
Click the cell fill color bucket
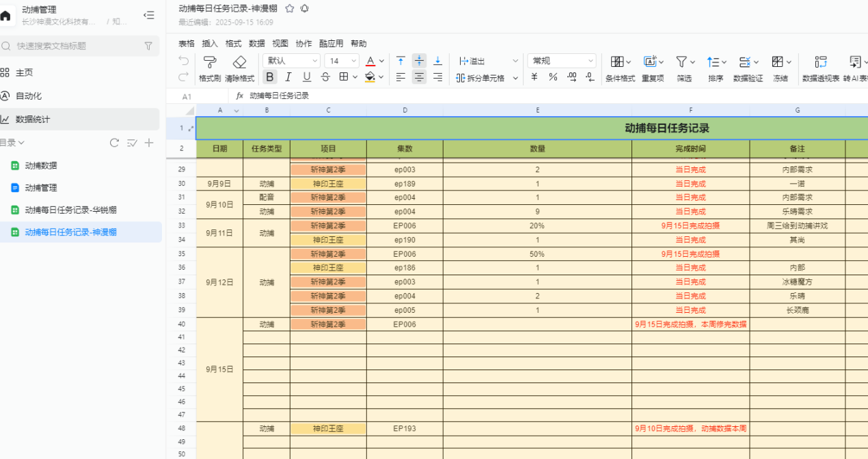click(x=370, y=77)
